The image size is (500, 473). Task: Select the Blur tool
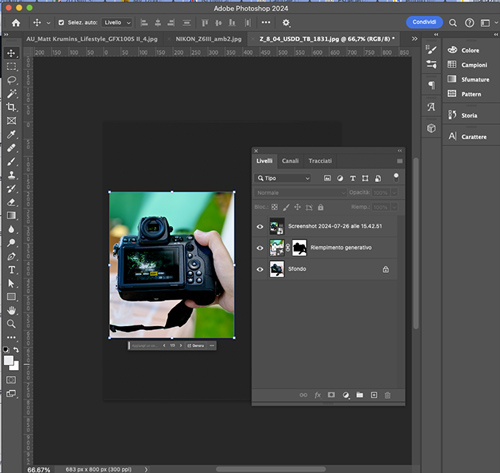tap(11, 229)
